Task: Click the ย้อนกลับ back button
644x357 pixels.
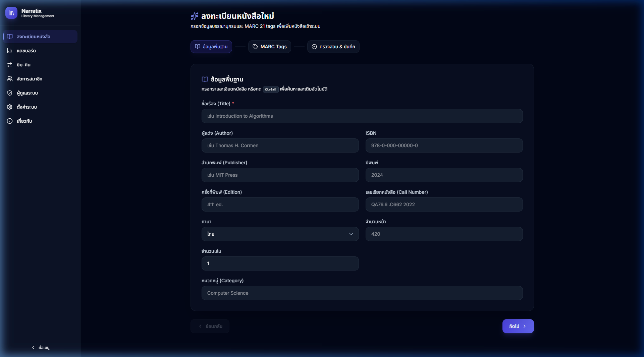Action: 210,326
